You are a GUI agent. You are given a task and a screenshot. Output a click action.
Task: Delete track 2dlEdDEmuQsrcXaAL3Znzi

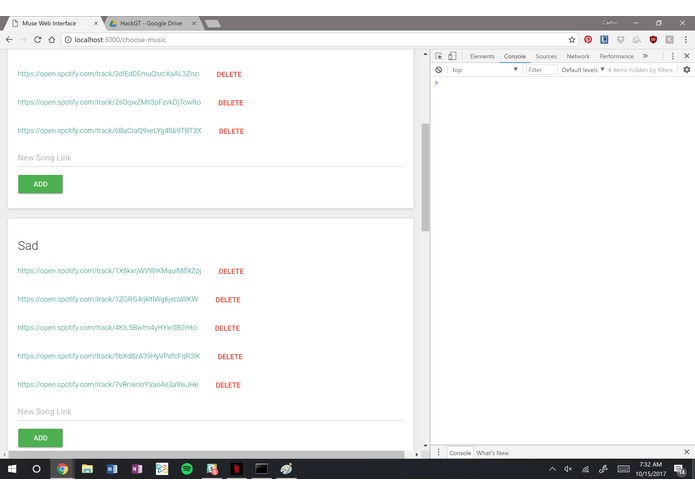click(229, 74)
